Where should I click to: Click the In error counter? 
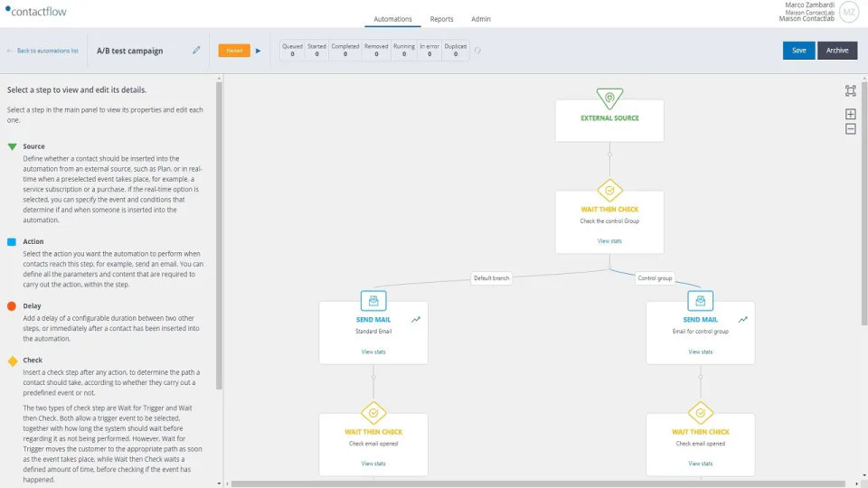(x=429, y=51)
